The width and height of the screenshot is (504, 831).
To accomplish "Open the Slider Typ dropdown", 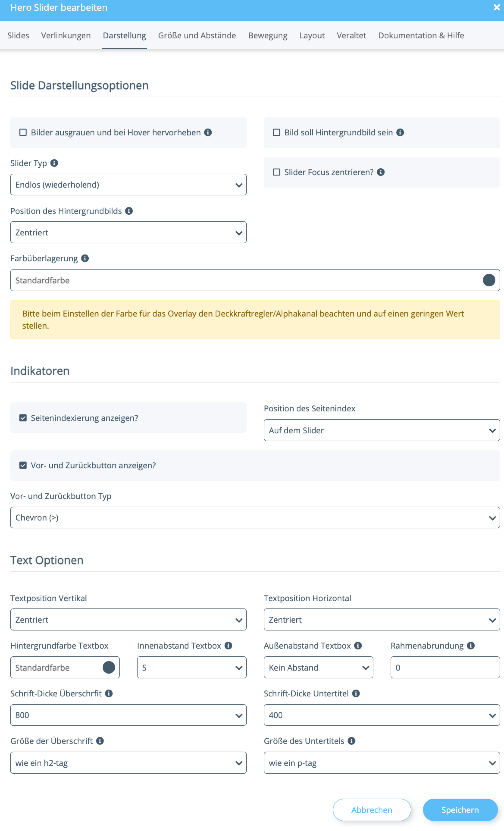I will pos(128,185).
